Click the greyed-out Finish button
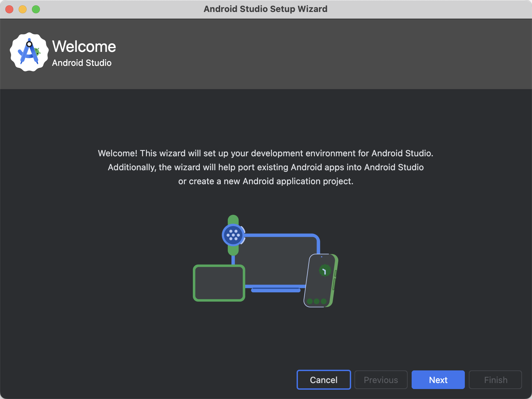The width and height of the screenshot is (532, 399). (x=495, y=380)
